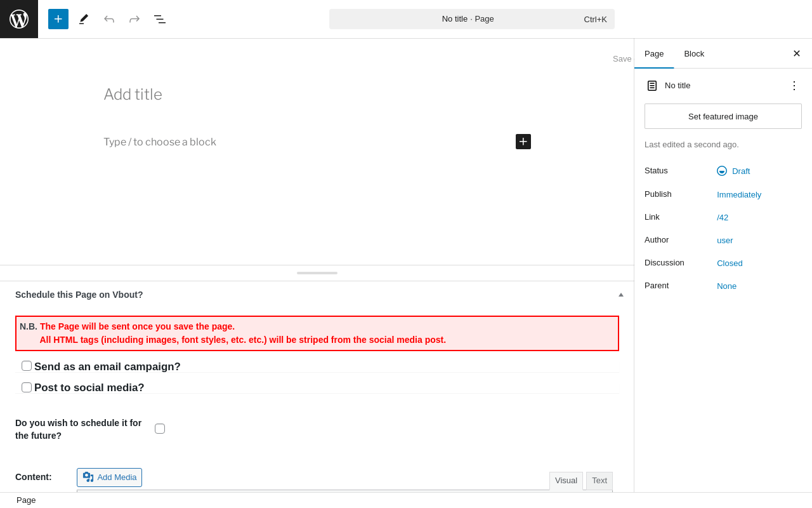Change Parent page None
This screenshot has height=508, width=812.
click(x=727, y=286)
